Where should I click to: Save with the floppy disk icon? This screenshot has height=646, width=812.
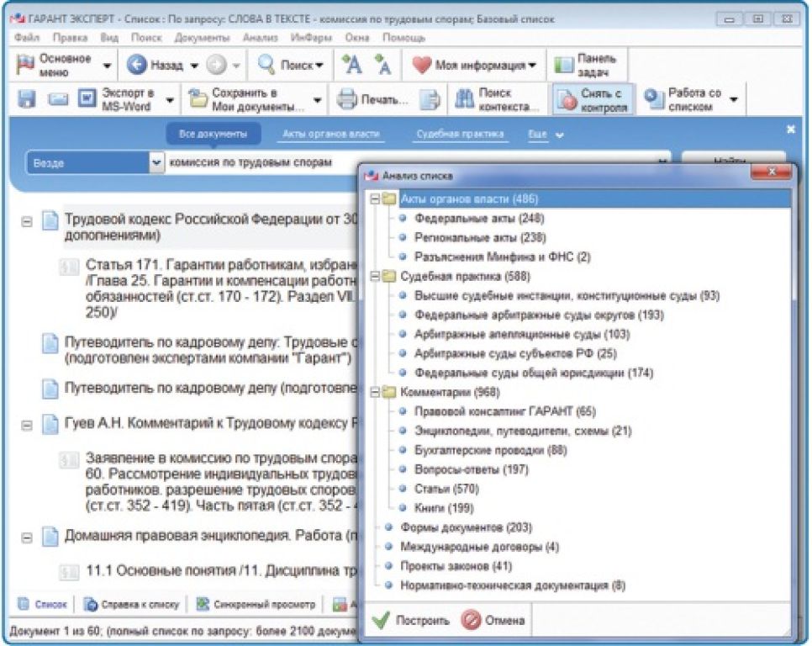[x=26, y=98]
